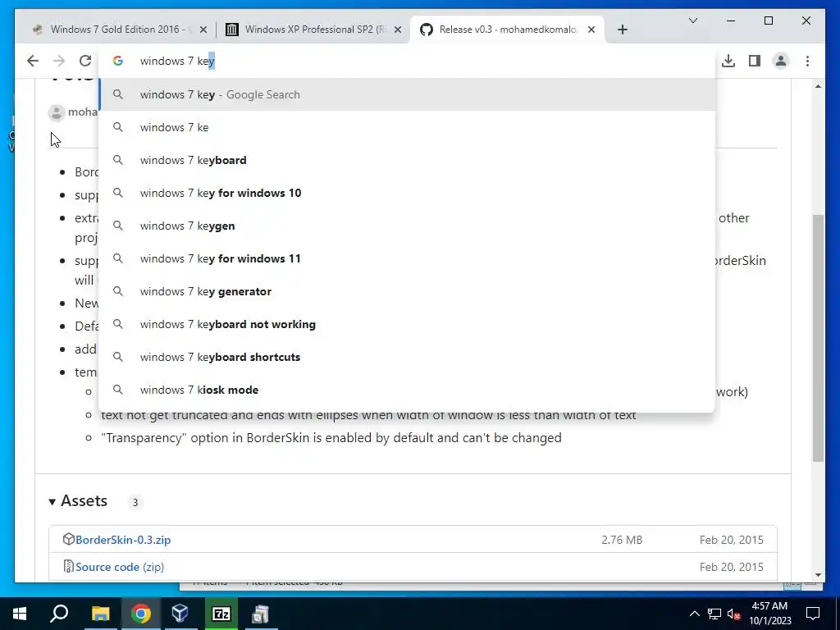The height and width of the screenshot is (630, 840).
Task: Pick 'windows 7 key for windows 10' suggestion
Action: [407, 193]
